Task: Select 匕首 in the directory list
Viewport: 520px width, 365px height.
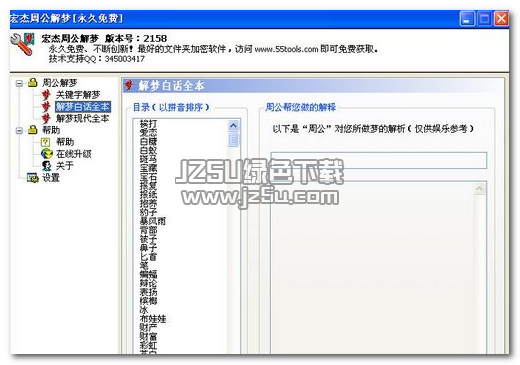Action: (x=148, y=257)
